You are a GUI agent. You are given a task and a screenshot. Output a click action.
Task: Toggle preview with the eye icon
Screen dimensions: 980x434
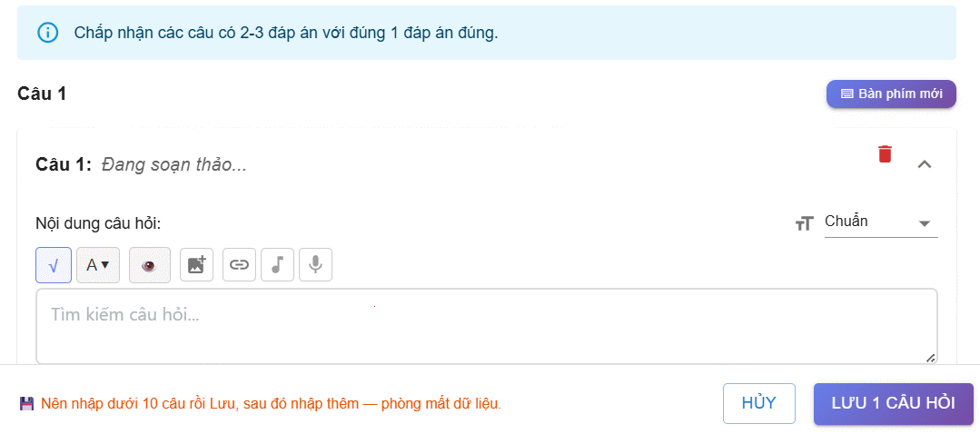pyautogui.click(x=149, y=265)
